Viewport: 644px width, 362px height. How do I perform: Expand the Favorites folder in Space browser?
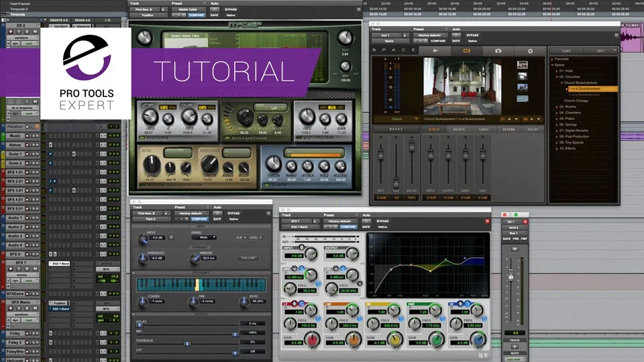(552, 59)
